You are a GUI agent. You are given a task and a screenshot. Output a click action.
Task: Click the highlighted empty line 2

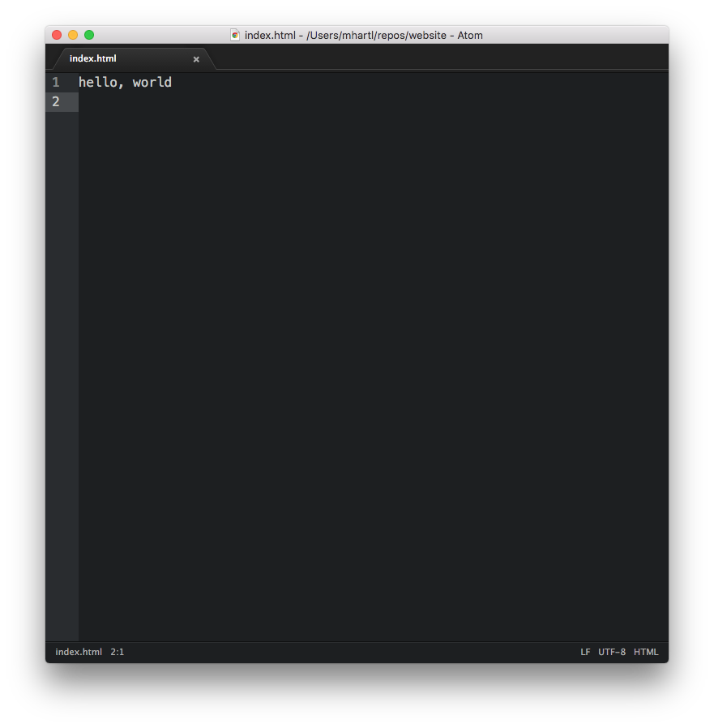coord(162,101)
